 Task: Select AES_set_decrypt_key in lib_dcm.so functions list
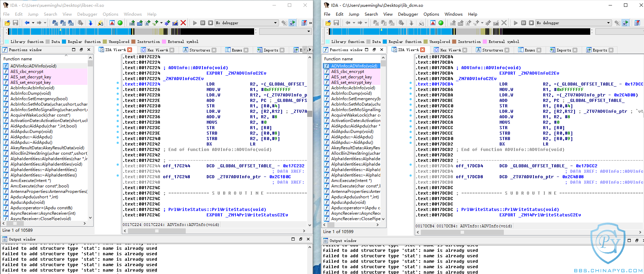pyautogui.click(x=351, y=77)
